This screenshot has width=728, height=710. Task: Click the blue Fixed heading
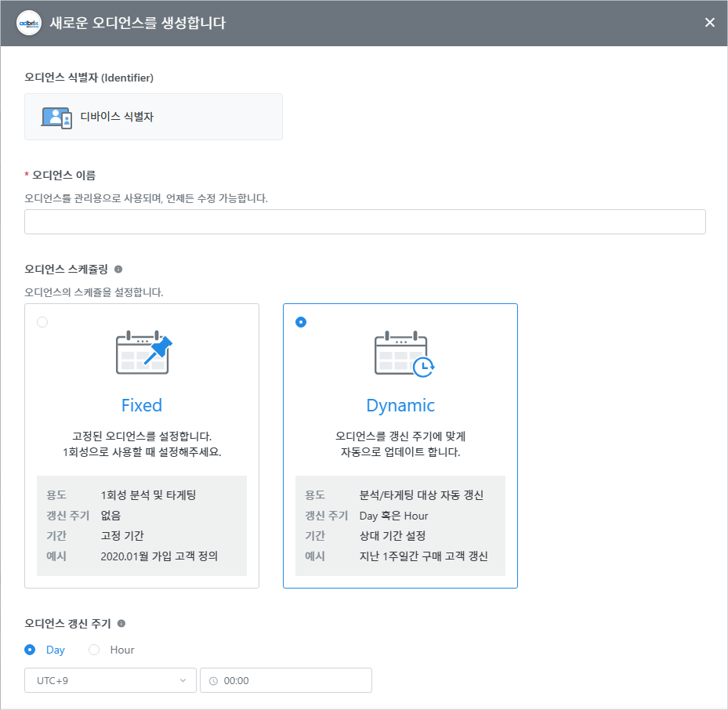[142, 405]
